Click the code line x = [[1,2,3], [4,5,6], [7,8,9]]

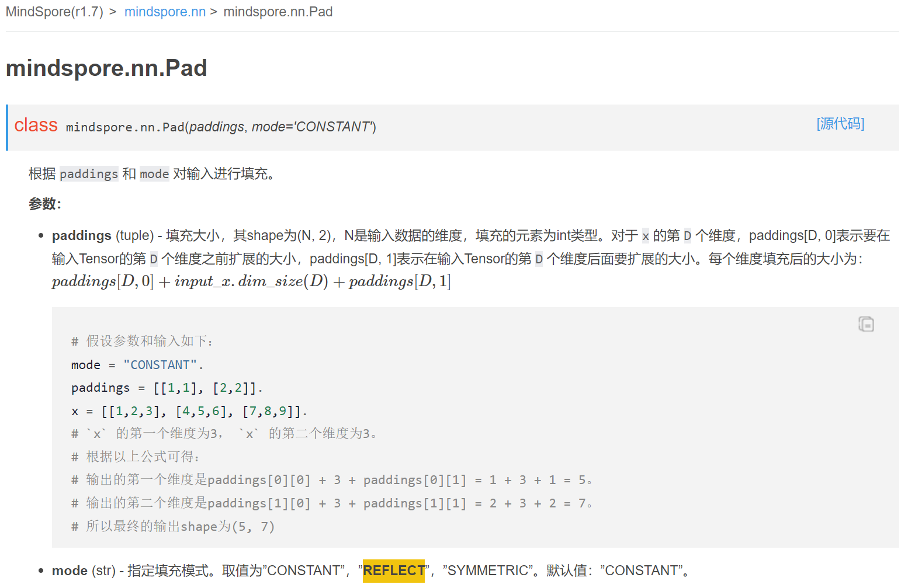tap(189, 411)
